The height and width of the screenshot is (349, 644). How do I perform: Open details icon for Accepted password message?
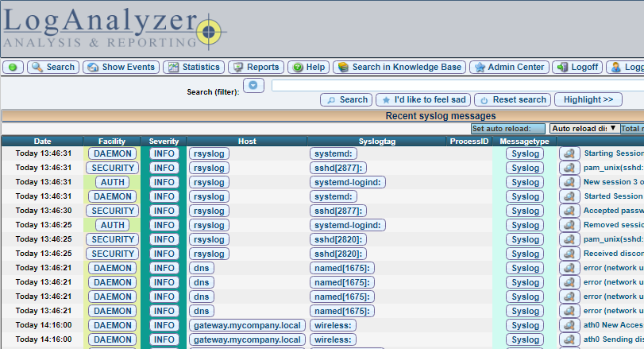pyautogui.click(x=569, y=211)
